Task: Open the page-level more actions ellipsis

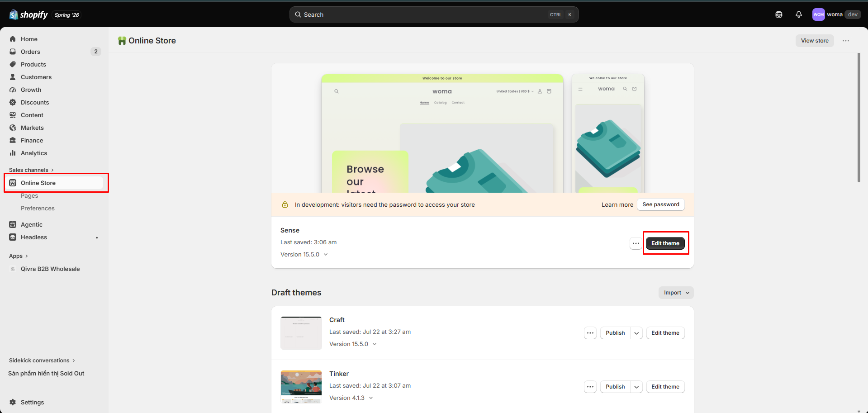Action: click(x=846, y=41)
